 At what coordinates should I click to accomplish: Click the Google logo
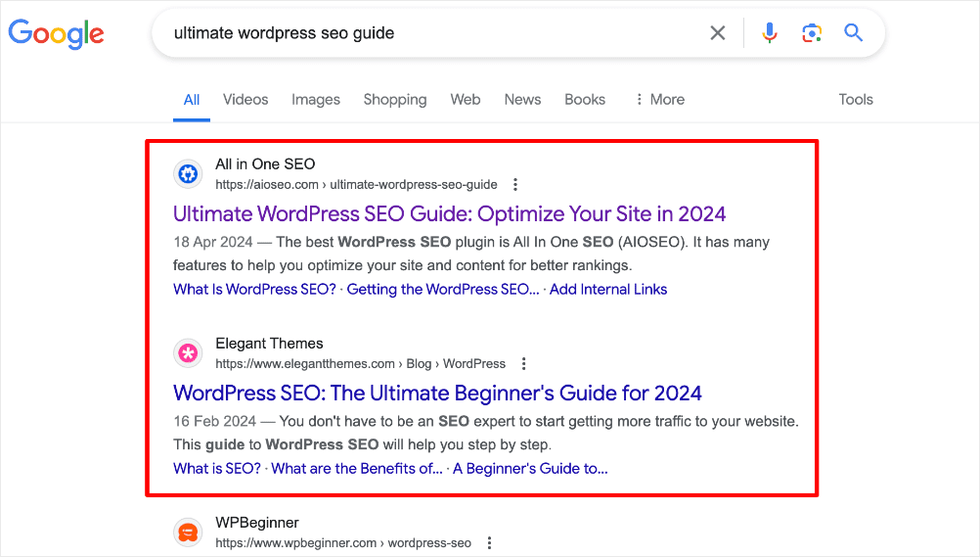click(57, 34)
